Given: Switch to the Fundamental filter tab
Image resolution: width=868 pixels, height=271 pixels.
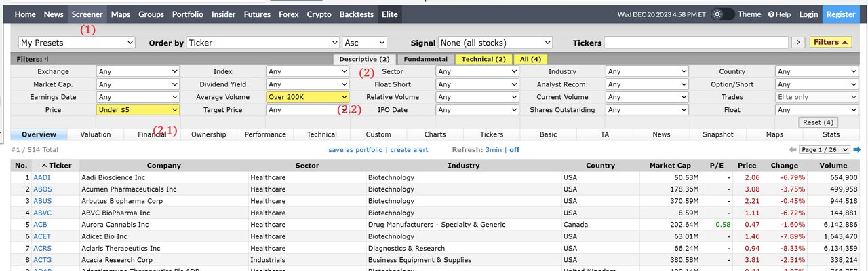Looking at the screenshot, I should 425,59.
